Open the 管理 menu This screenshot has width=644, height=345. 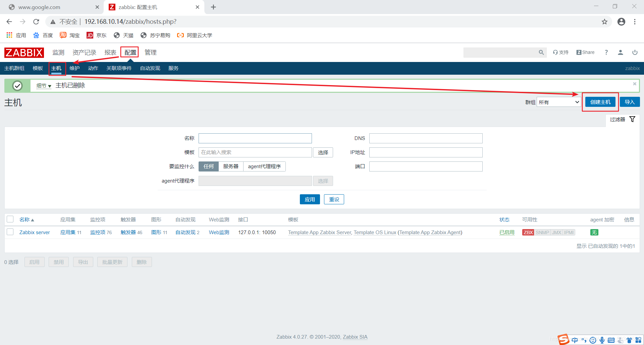(x=151, y=53)
